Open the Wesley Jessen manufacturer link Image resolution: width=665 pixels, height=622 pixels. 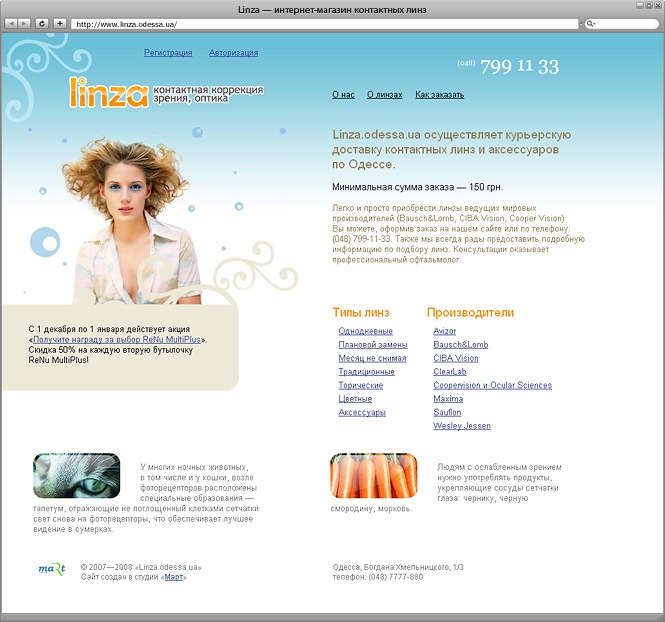coord(462,426)
